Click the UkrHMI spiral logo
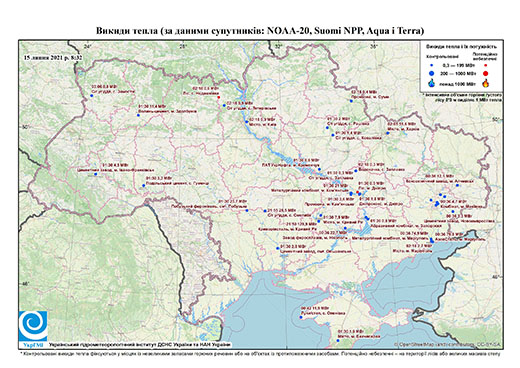The height and width of the screenshot is (368, 520). click(x=33, y=326)
